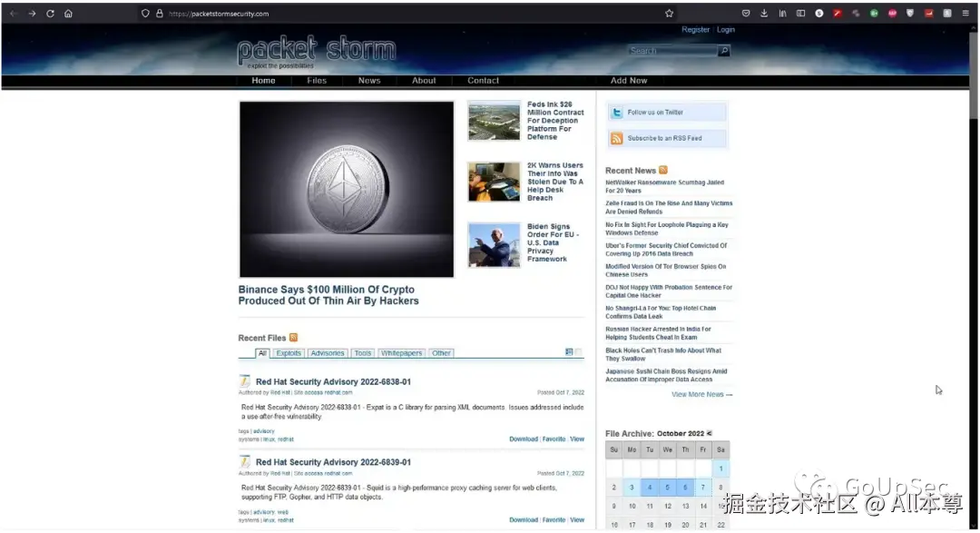Image resolution: width=980 pixels, height=533 pixels.
Task: Go back with the browser back arrow
Action: click(x=13, y=13)
